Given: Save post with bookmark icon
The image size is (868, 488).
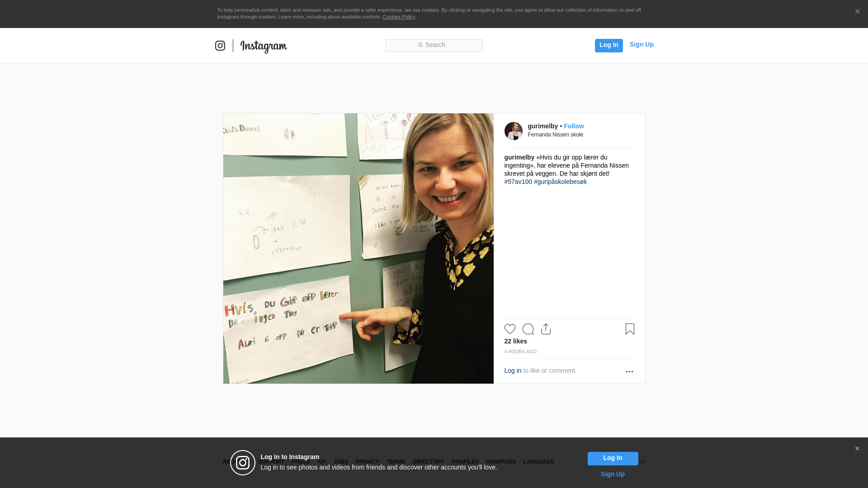Looking at the screenshot, I should (630, 329).
